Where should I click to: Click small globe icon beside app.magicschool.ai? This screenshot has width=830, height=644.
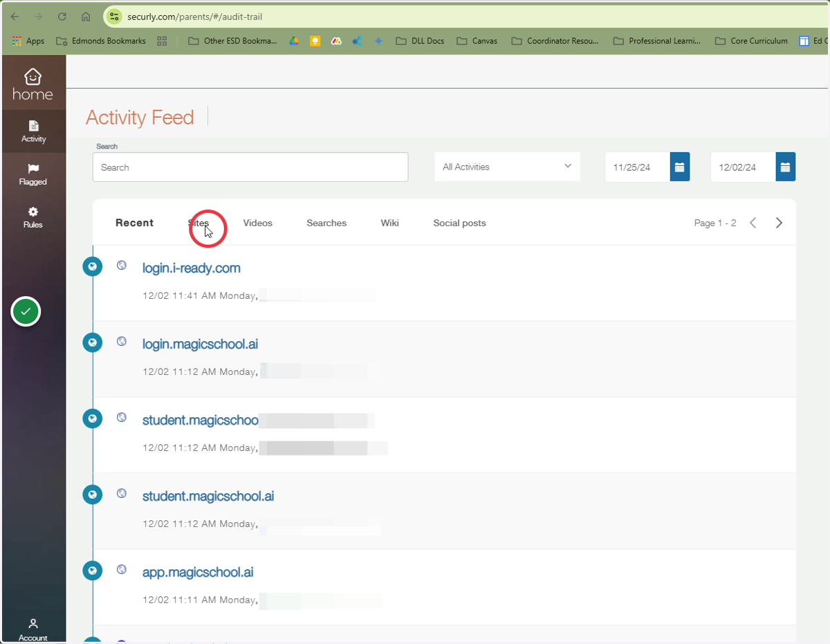point(122,569)
